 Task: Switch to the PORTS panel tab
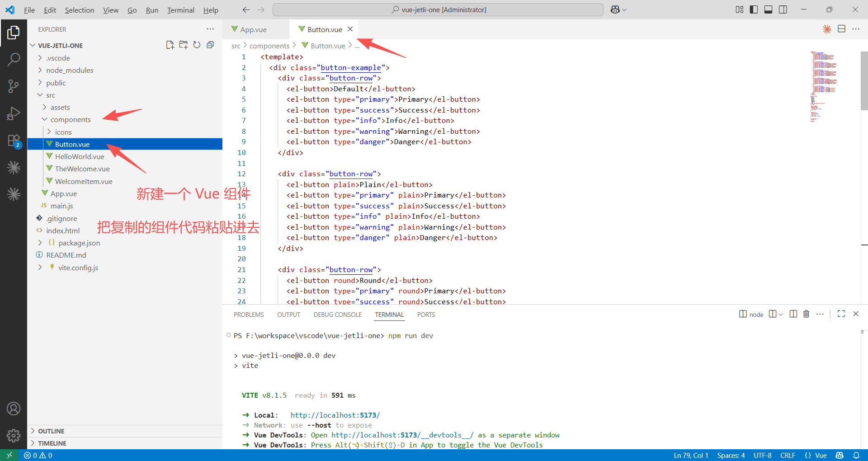click(426, 315)
